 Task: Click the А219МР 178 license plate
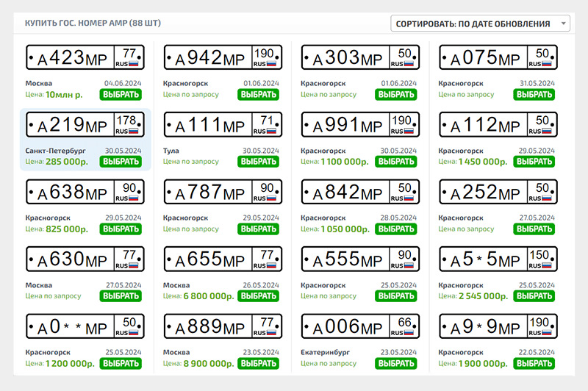click(85, 124)
